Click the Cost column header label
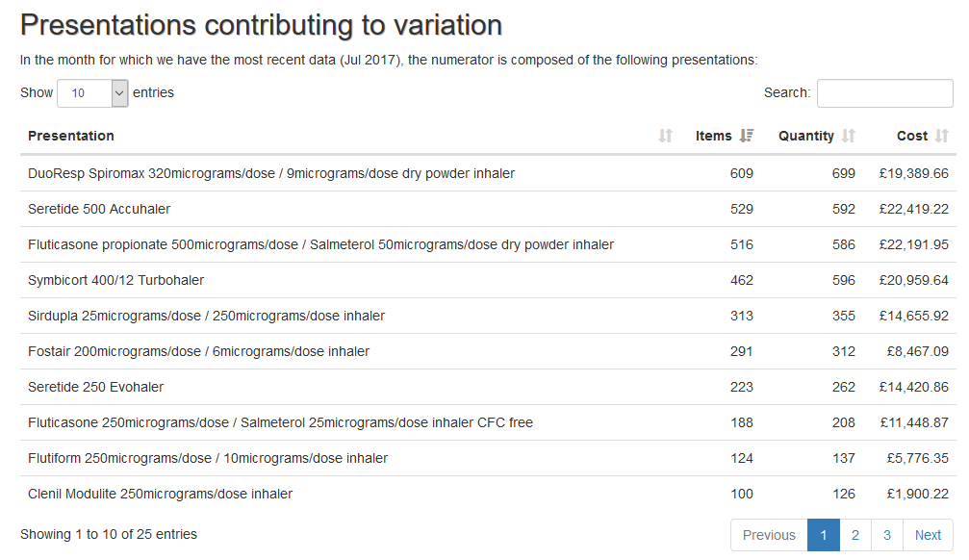 coord(911,136)
